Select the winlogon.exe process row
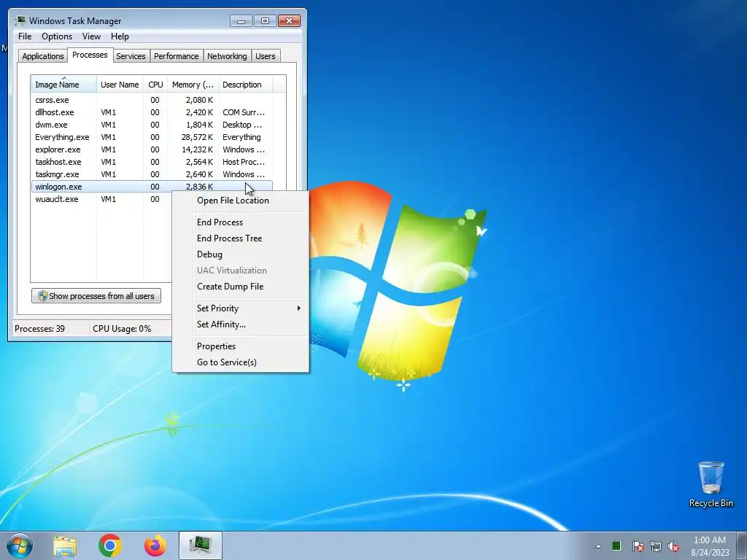The image size is (747, 560). click(x=152, y=187)
